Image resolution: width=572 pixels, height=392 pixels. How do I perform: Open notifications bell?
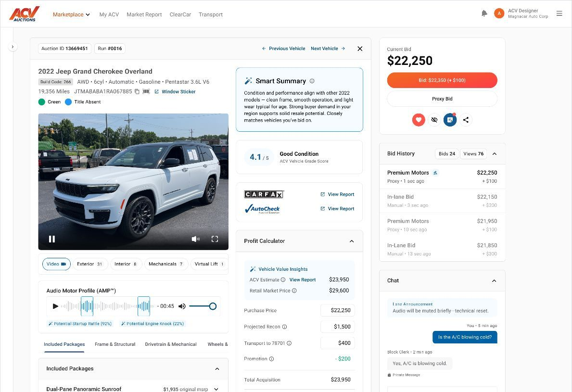click(x=484, y=13)
